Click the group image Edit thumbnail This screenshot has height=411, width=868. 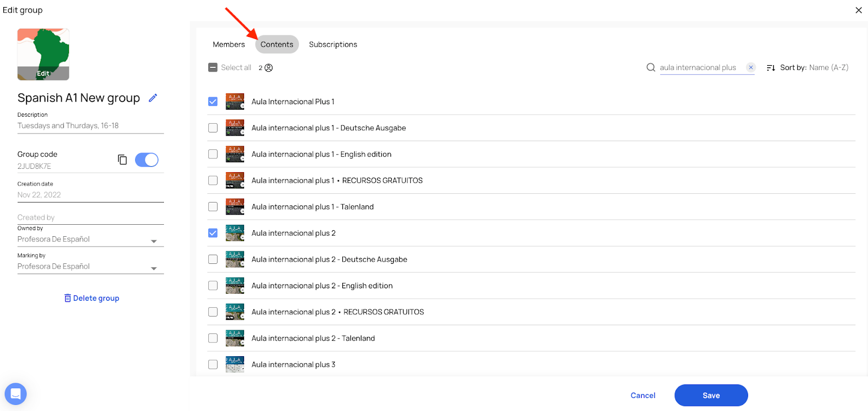pyautogui.click(x=43, y=54)
